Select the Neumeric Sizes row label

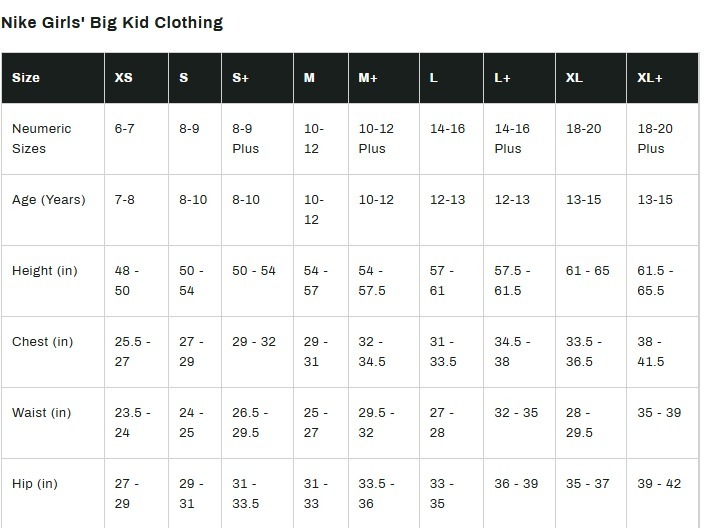[44, 139]
